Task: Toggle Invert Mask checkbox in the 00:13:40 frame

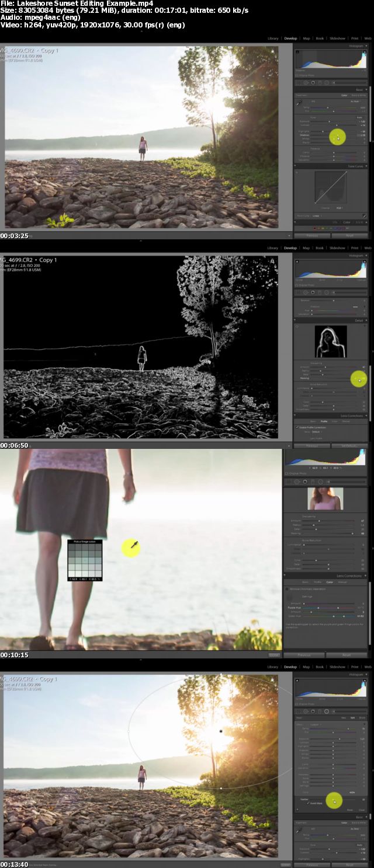Action: coord(308,803)
